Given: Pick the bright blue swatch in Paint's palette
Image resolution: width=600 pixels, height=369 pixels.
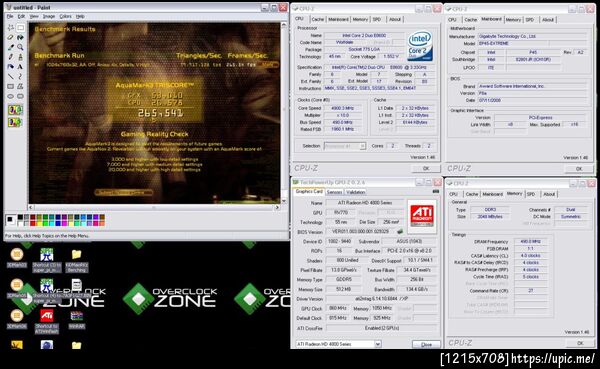Looking at the screenshot, I should pos(57,223).
